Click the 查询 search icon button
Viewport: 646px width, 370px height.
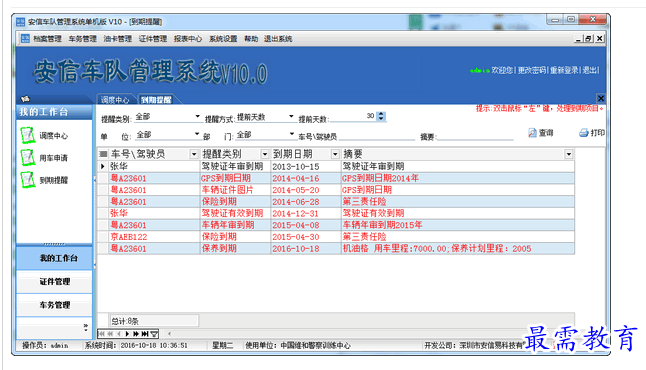pos(541,133)
